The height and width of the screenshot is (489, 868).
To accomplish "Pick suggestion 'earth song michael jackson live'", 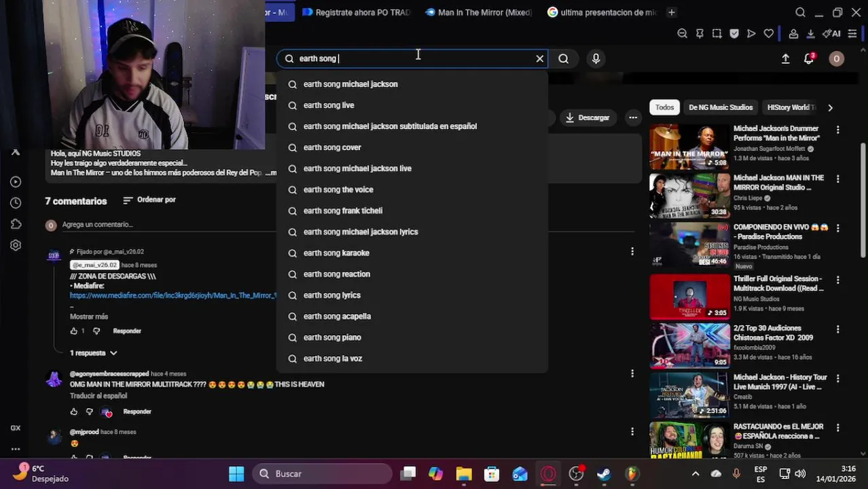I will point(412,168).
